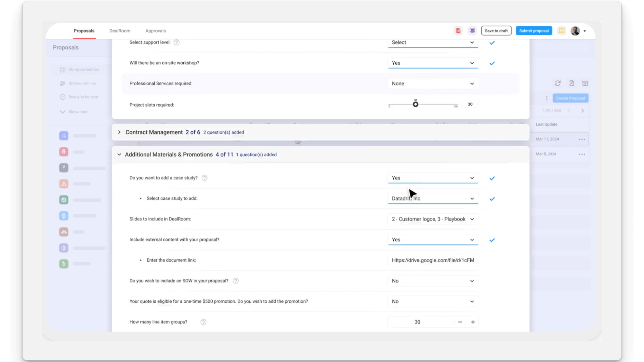Click the line item groups value 30
Image resolution: width=644 pixels, height=362 pixels.
tap(417, 322)
